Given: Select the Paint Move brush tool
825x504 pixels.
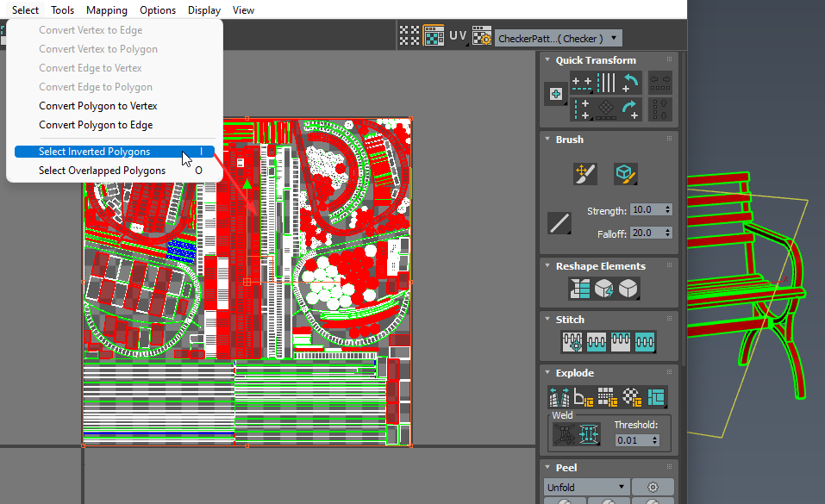Looking at the screenshot, I should tap(584, 174).
